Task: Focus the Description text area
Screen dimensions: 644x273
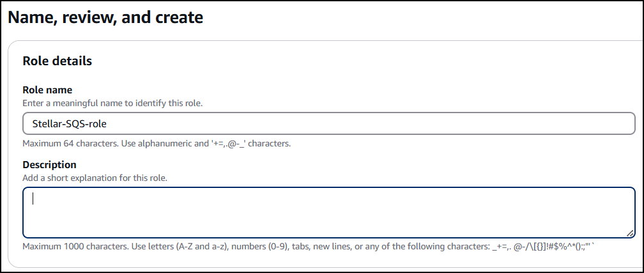Action: pos(328,212)
